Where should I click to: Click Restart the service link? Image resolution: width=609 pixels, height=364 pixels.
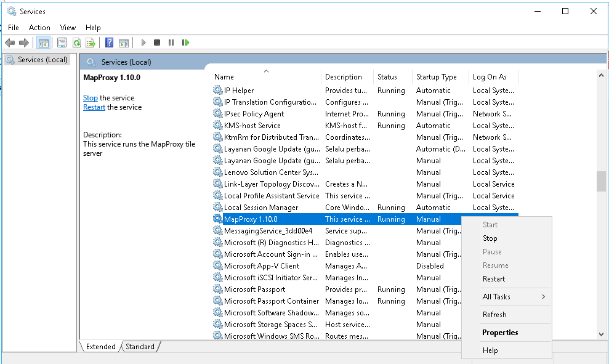tap(94, 107)
